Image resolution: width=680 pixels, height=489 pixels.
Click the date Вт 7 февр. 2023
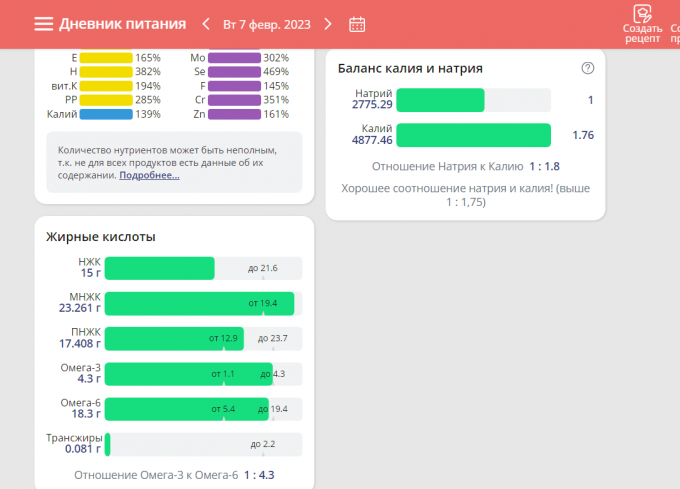(267, 24)
